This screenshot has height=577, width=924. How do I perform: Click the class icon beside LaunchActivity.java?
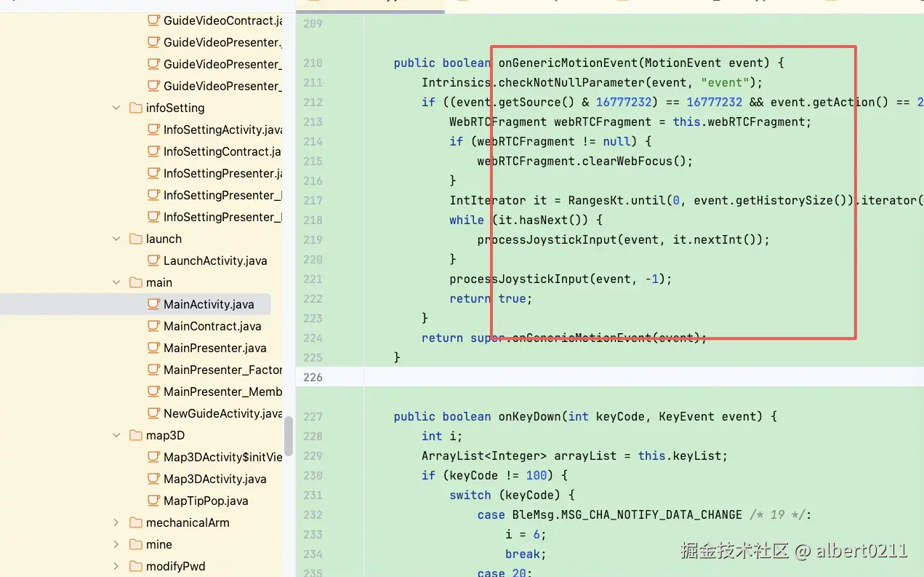pos(153,260)
